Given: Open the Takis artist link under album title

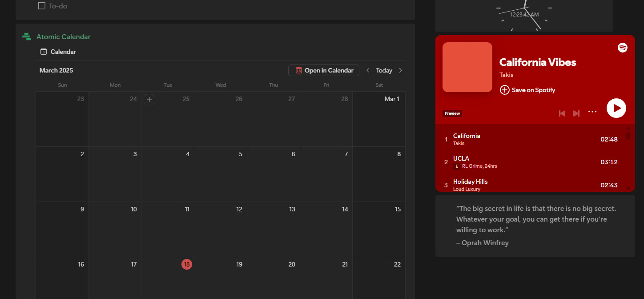Looking at the screenshot, I should pyautogui.click(x=507, y=75).
